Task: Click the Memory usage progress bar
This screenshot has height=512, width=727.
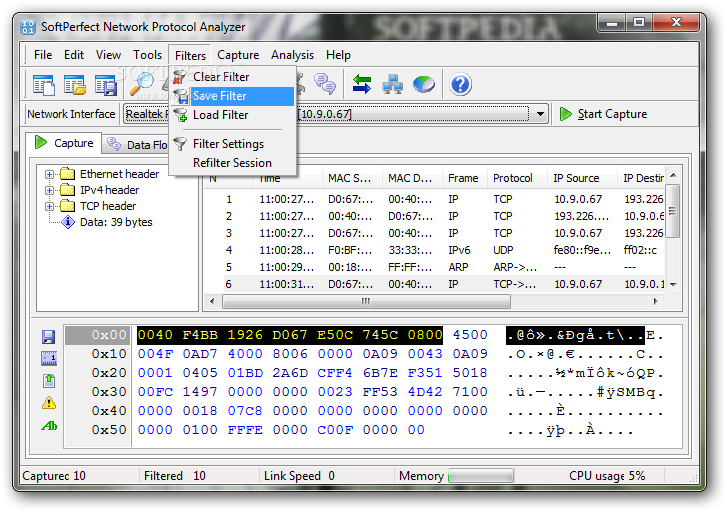Action: (481, 476)
